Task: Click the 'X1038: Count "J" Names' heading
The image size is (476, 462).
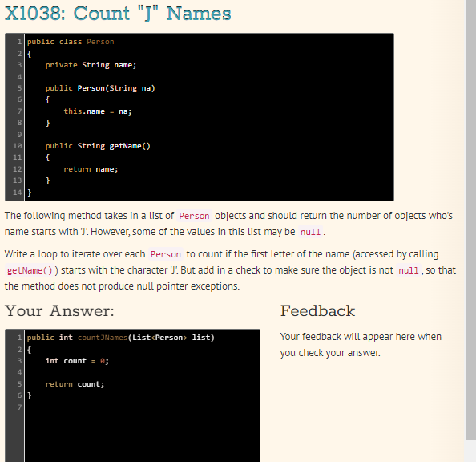Action: click(x=118, y=14)
